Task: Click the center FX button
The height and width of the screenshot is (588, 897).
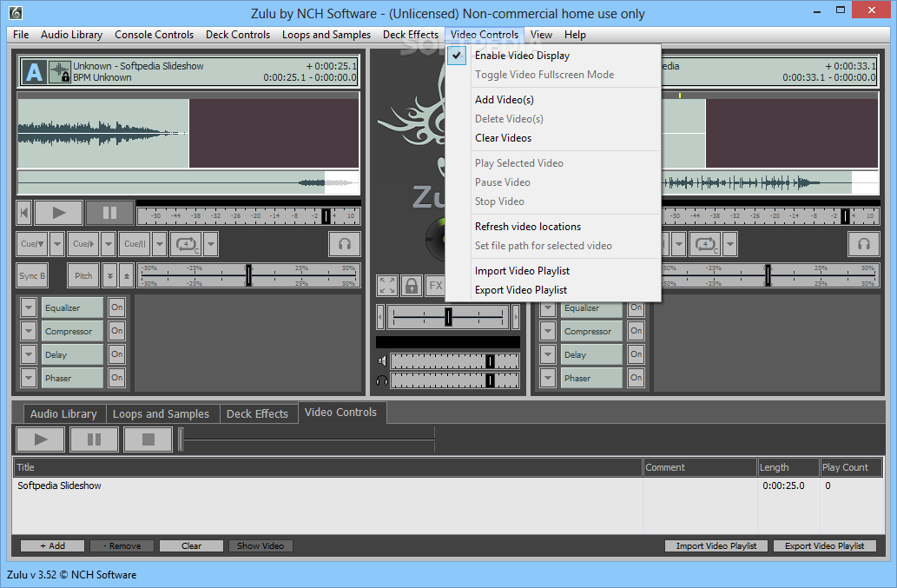Action: click(435, 286)
